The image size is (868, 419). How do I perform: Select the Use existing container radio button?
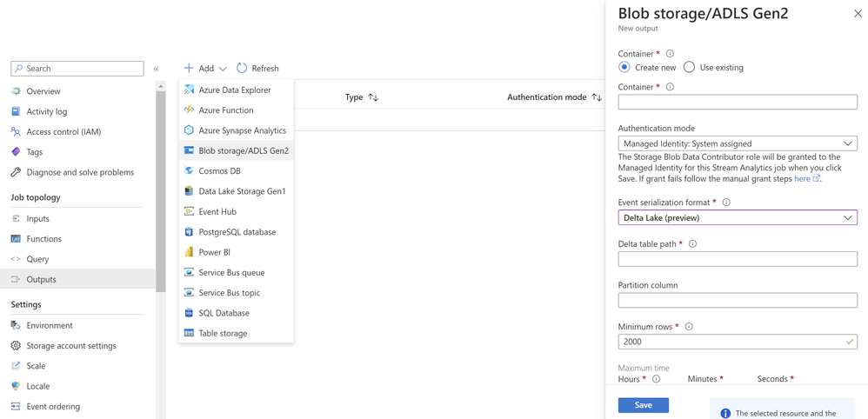click(689, 68)
